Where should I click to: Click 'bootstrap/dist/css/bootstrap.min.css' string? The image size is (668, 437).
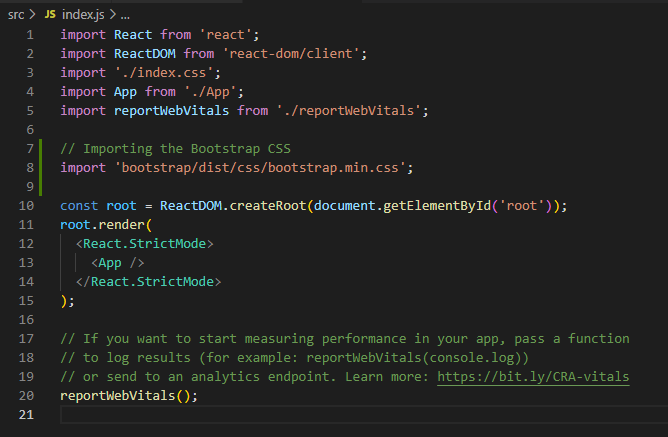(260, 168)
